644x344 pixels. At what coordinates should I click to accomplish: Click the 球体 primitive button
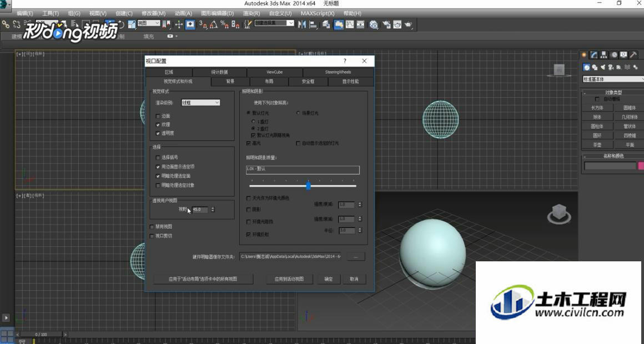coord(597,117)
